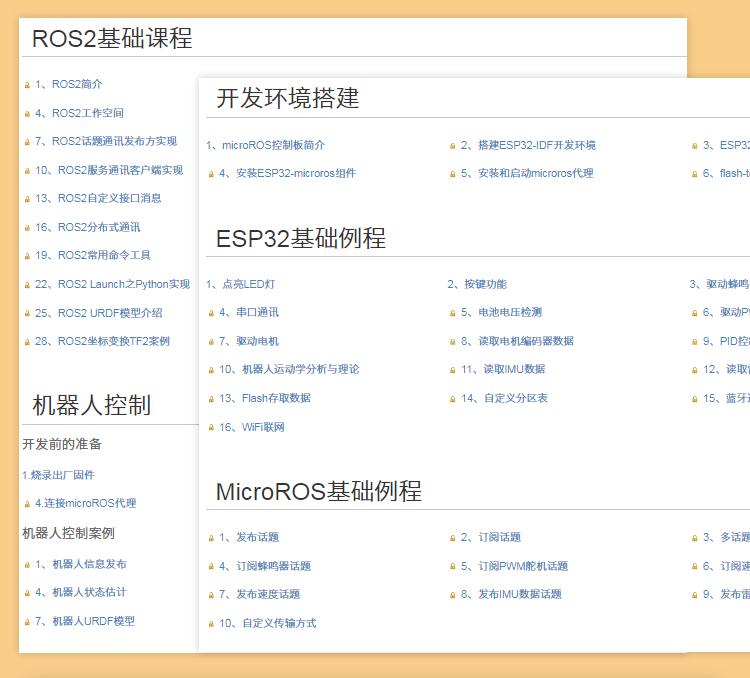Click '19、ROS2常用命令工具' link

pos(92,255)
